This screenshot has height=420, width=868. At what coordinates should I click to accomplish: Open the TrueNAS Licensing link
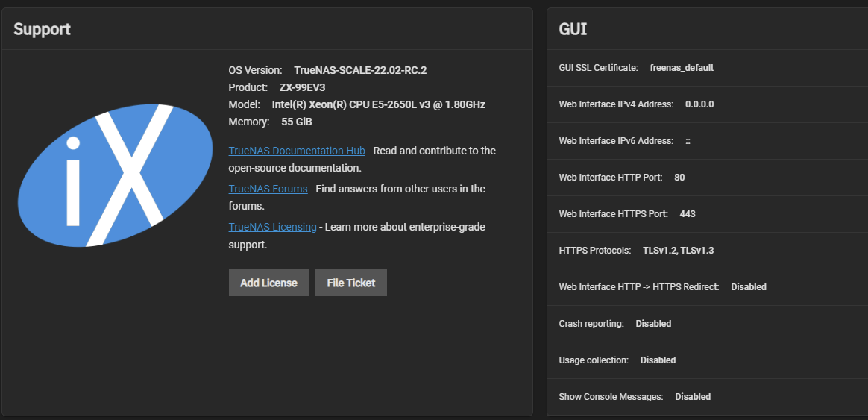coord(272,227)
